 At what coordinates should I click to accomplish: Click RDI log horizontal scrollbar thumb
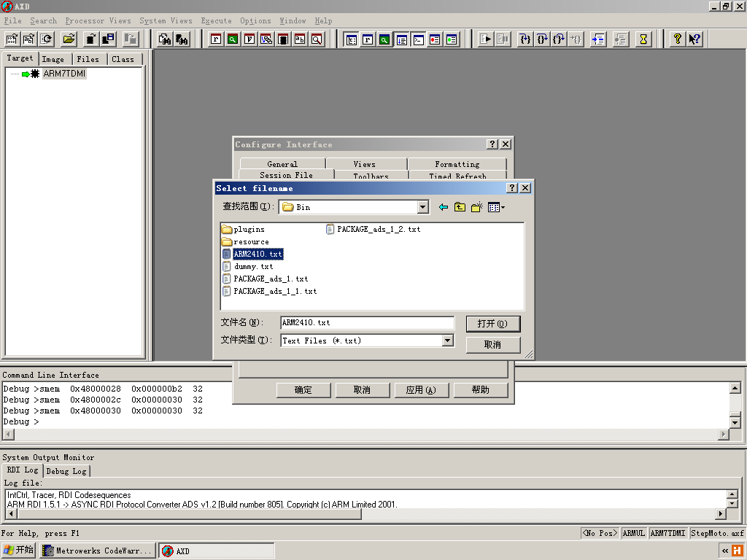(189, 514)
